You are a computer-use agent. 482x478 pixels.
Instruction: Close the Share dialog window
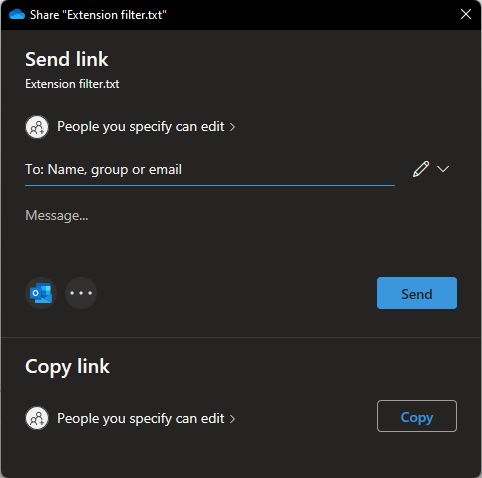click(x=466, y=14)
